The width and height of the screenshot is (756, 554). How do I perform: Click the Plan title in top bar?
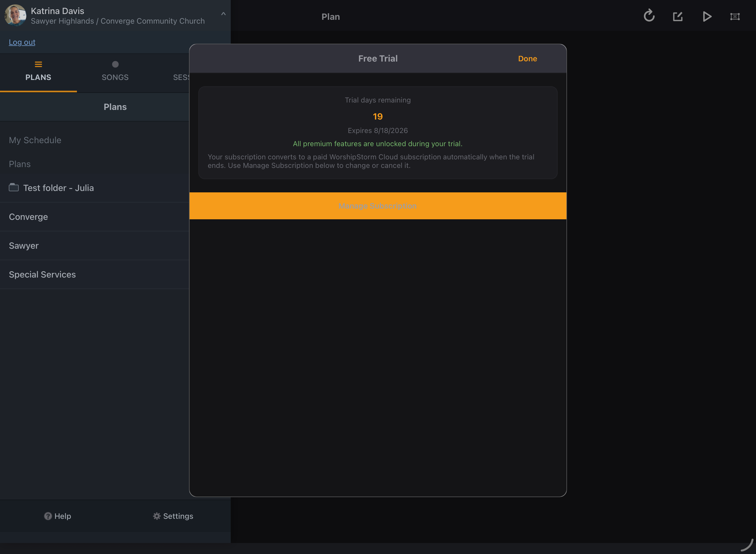[x=330, y=17]
